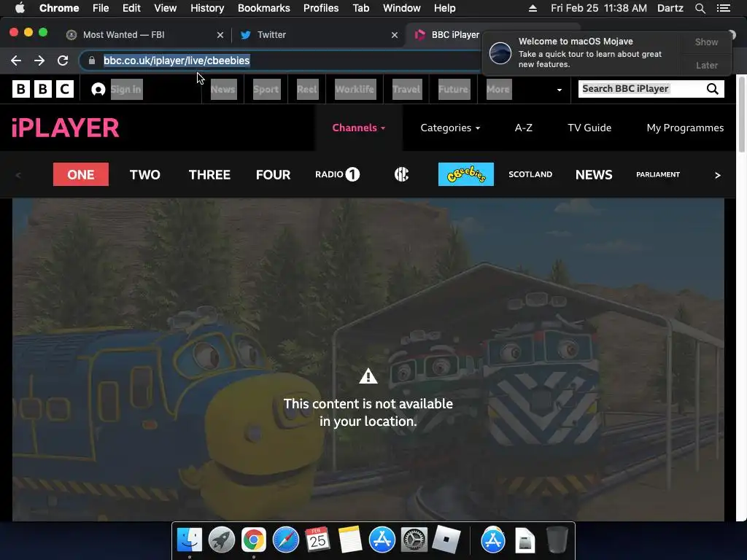747x560 pixels.
Task: Open the iPLAYER home logo
Action: [65, 128]
